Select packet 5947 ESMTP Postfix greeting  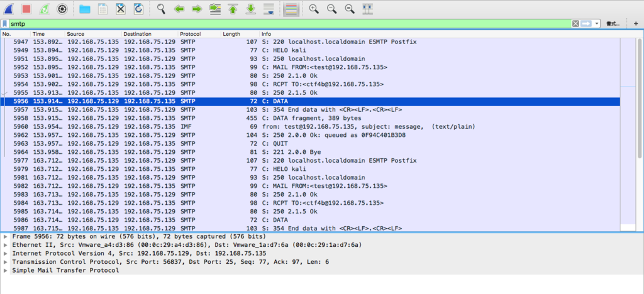point(310,42)
